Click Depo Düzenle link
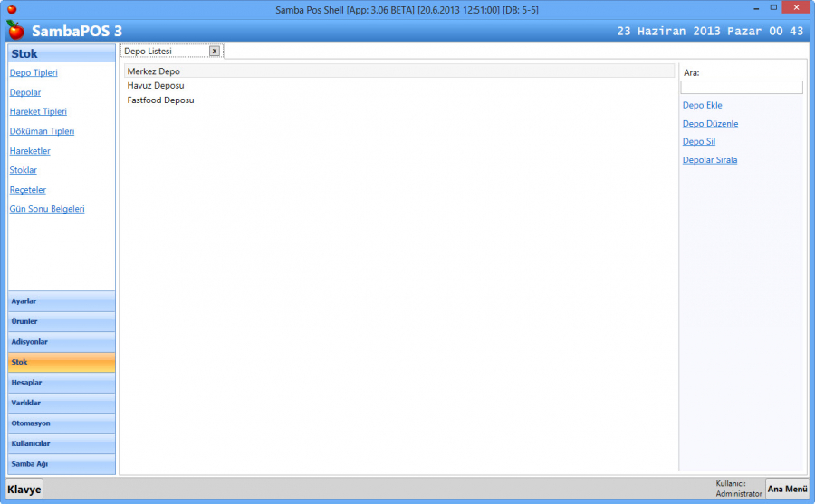This screenshot has height=504, width=815. click(x=710, y=124)
